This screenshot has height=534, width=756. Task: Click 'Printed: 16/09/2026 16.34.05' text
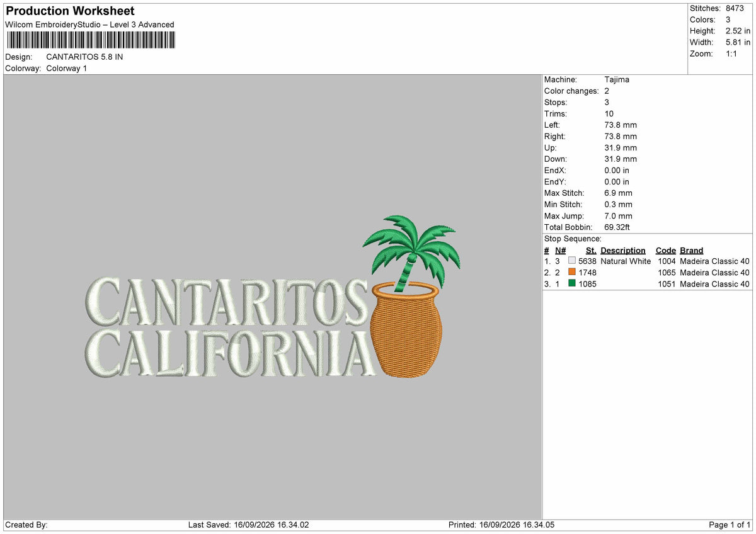pyautogui.click(x=501, y=525)
